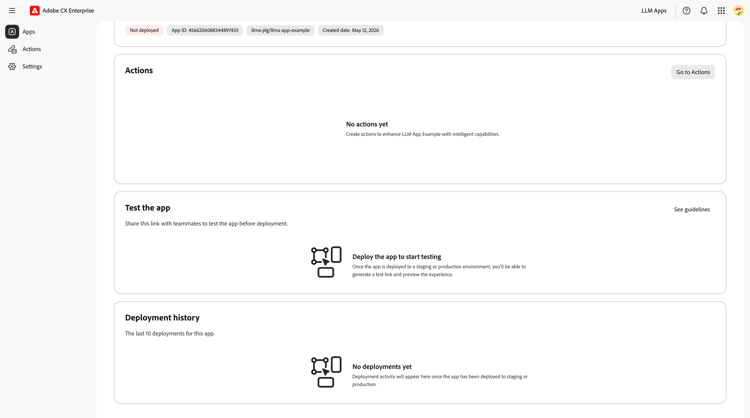Click the workflow icon beside No deployments yet
750x418 pixels.
tap(326, 372)
